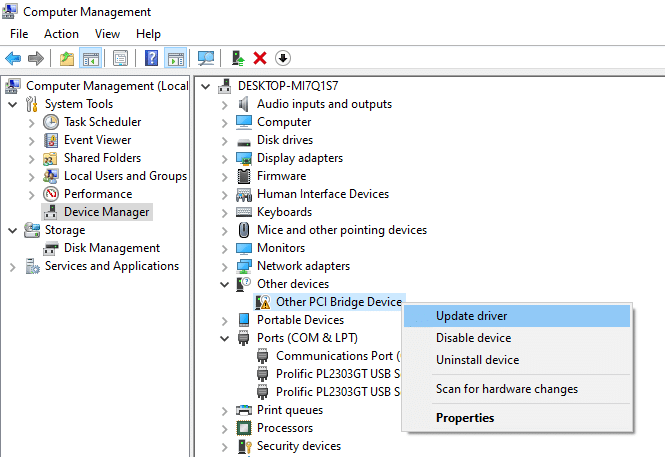Select Human Interface Devices label
Screen dimensions: 665x457
click(x=323, y=194)
